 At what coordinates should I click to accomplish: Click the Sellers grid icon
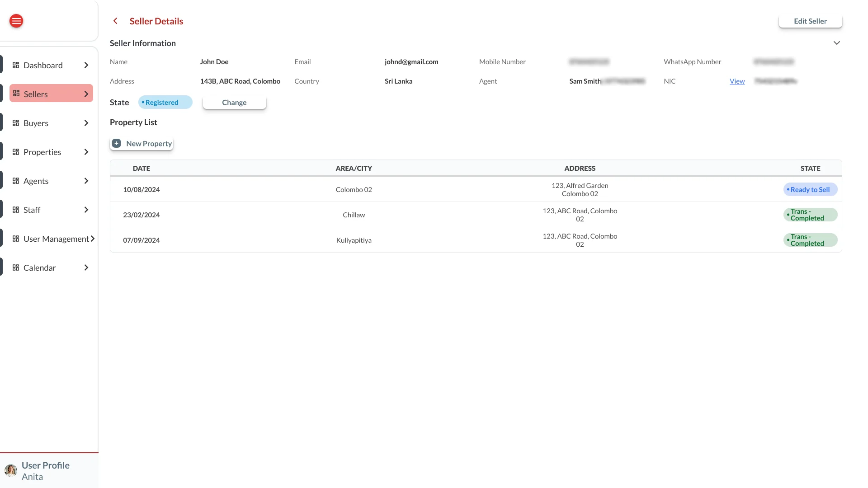16,94
